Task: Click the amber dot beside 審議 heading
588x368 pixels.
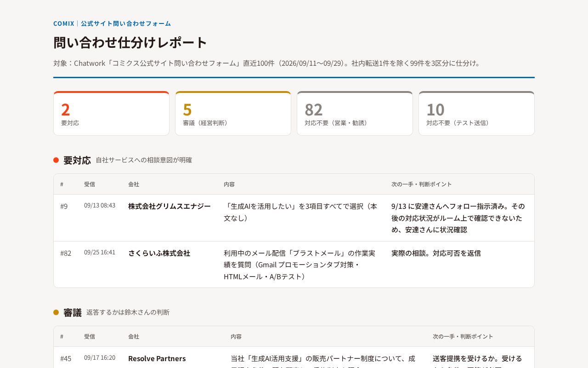Action: click(x=56, y=312)
